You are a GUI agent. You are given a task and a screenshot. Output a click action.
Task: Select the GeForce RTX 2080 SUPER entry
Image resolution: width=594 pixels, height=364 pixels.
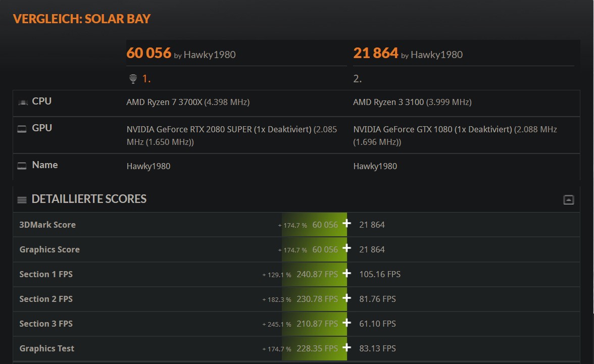[x=232, y=136]
